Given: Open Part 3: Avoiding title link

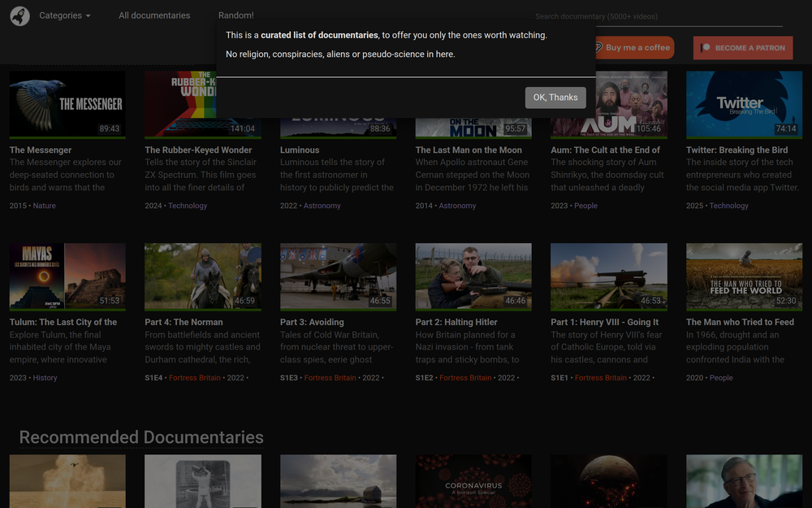Looking at the screenshot, I should pyautogui.click(x=312, y=322).
